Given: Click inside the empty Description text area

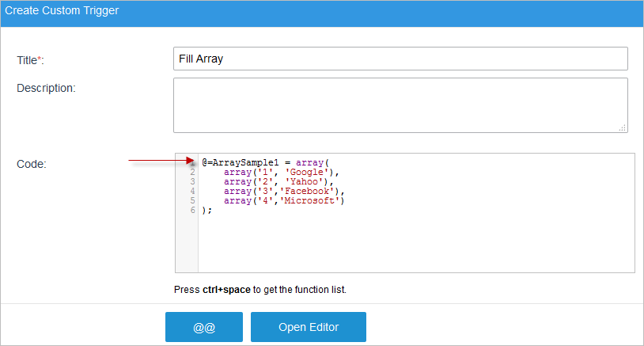Looking at the screenshot, I should coord(400,105).
